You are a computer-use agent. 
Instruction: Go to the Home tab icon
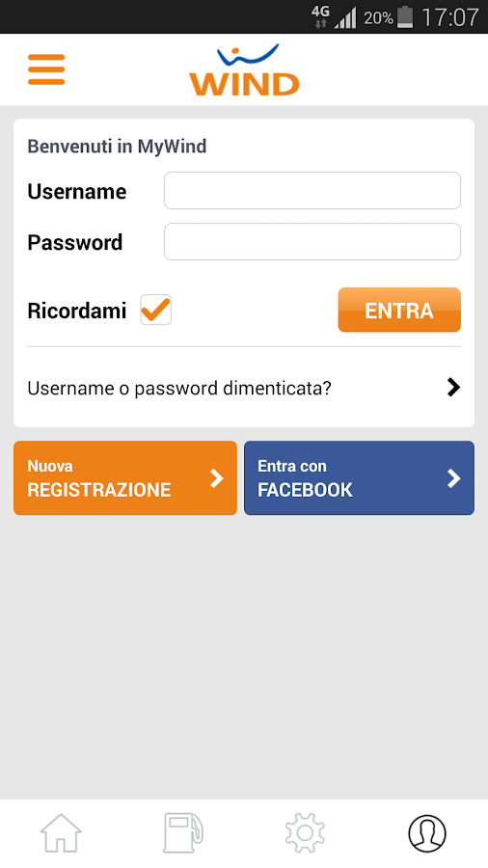tap(61, 832)
